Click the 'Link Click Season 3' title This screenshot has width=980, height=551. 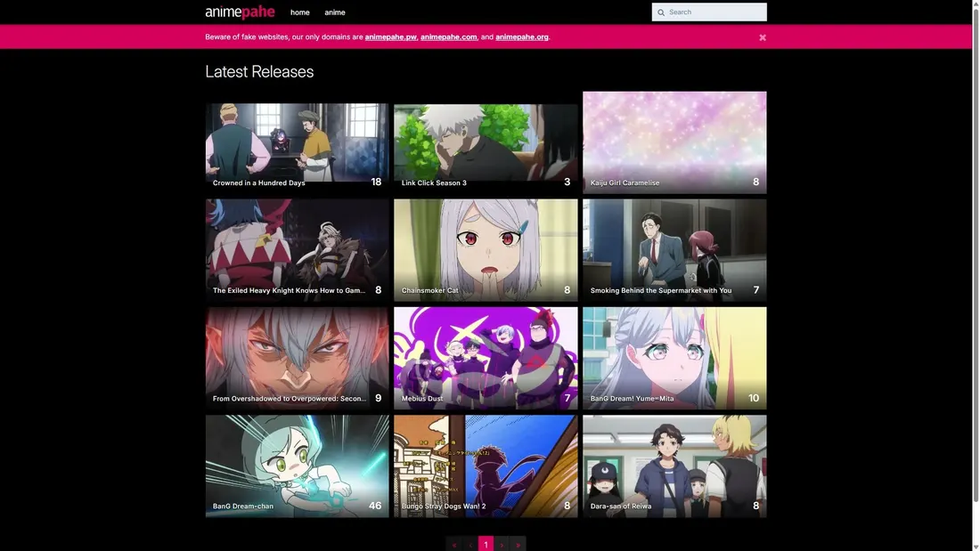tap(434, 183)
